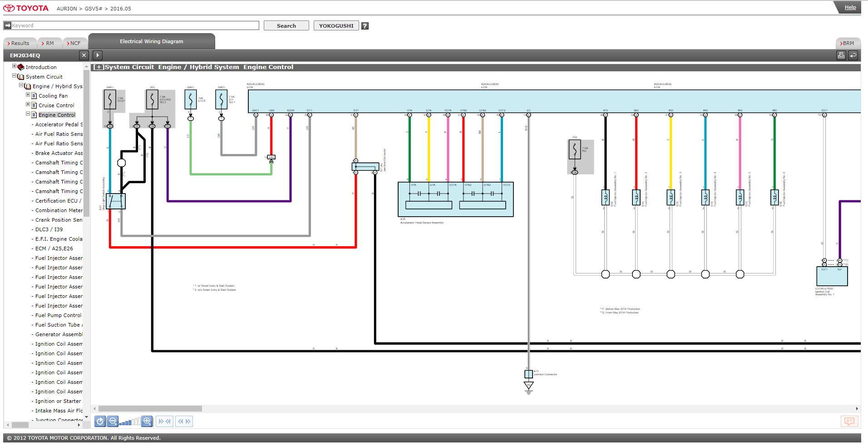Collapse the Engine Control node
Image resolution: width=868 pixels, height=447 pixels.
click(28, 114)
